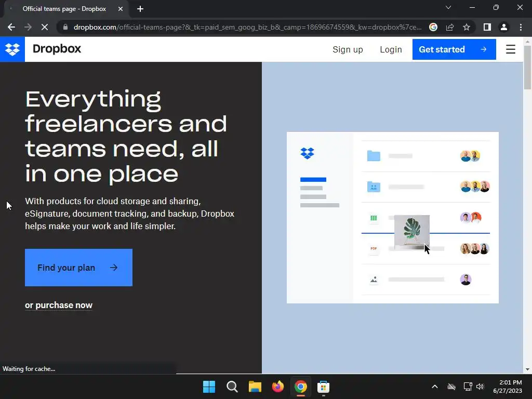This screenshot has height=399, width=532.
Task: Click the Login link
Action: pos(391,49)
